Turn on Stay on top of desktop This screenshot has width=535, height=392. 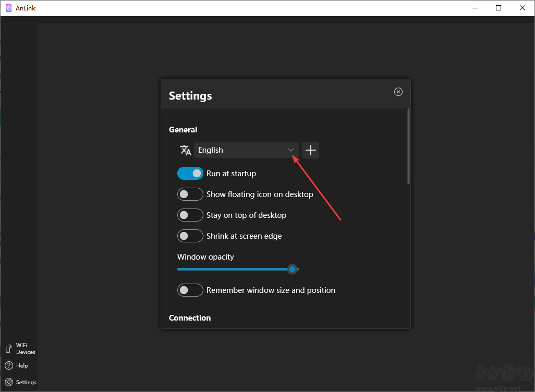(x=190, y=215)
